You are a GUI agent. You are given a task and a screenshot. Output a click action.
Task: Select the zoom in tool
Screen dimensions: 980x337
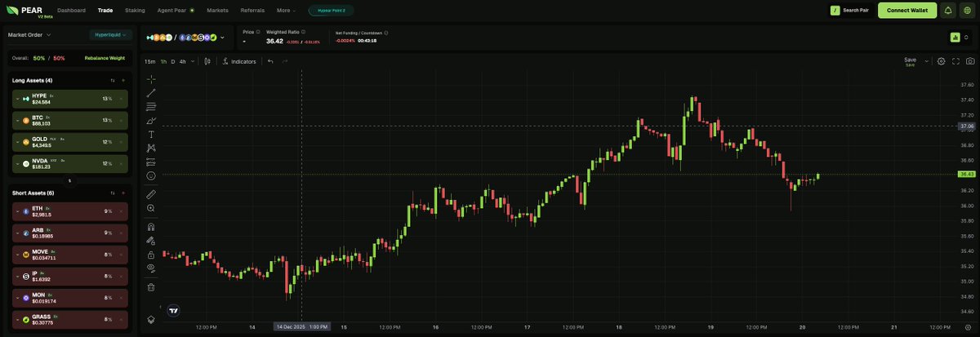coord(151,208)
